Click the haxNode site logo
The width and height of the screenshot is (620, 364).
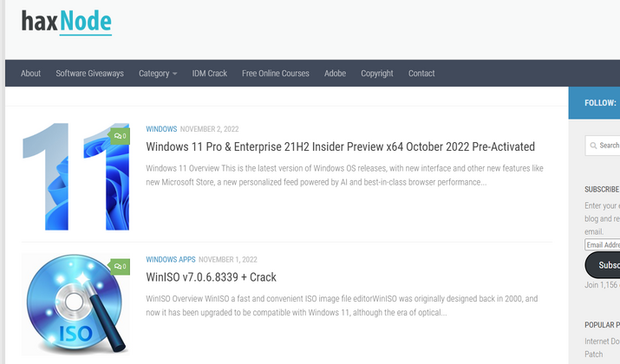tap(67, 21)
